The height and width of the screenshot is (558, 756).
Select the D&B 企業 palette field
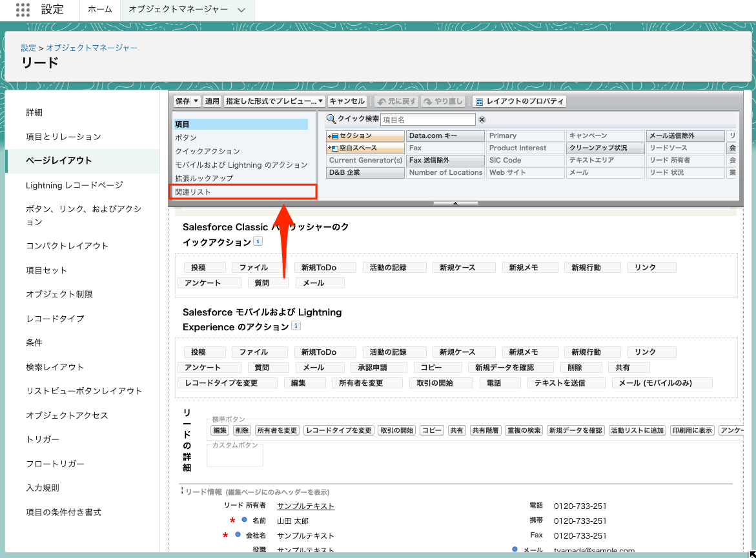365,172
